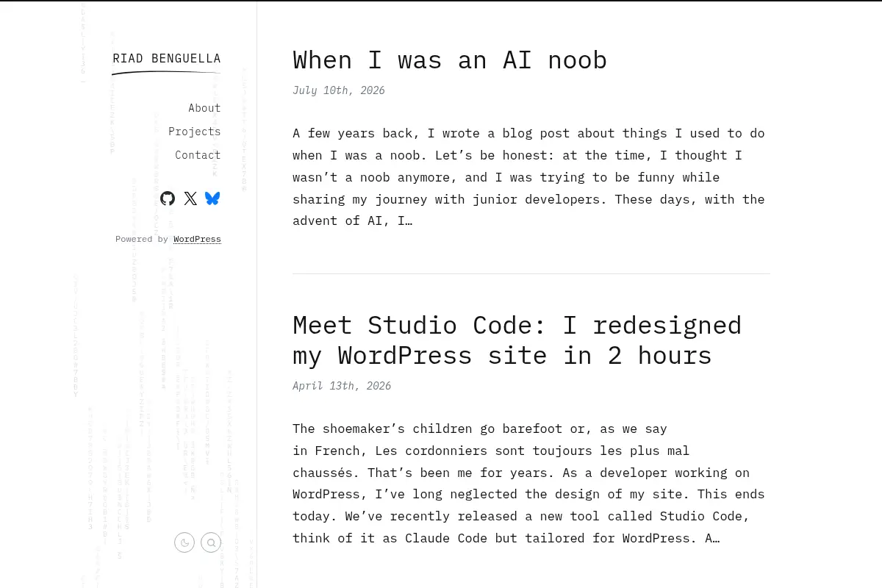Go to the About page

(204, 108)
